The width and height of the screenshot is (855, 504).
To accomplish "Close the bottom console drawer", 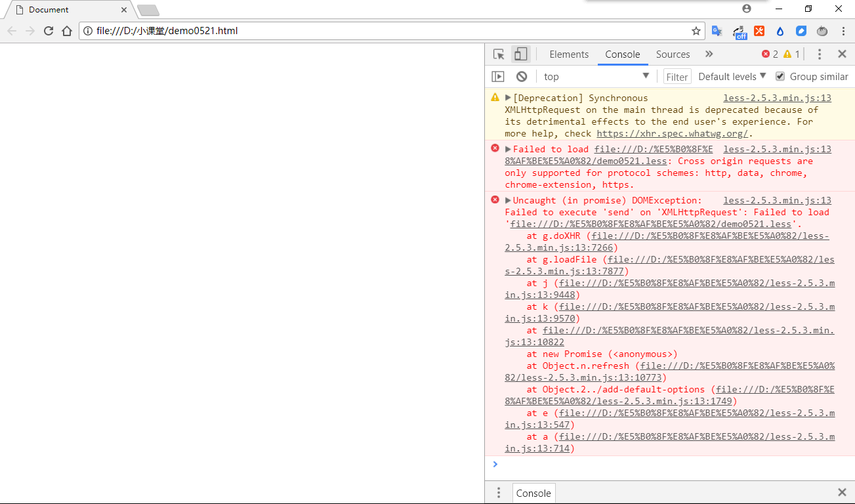I will coord(842,492).
